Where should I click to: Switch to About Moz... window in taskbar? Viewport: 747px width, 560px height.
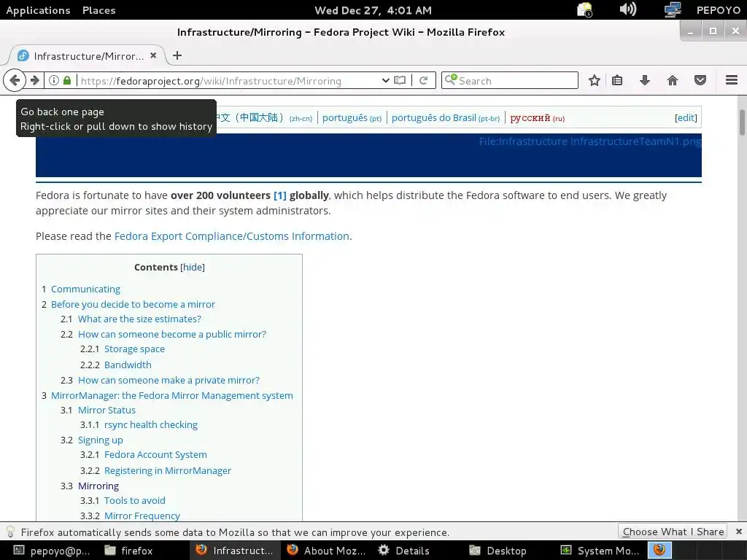tap(326, 551)
